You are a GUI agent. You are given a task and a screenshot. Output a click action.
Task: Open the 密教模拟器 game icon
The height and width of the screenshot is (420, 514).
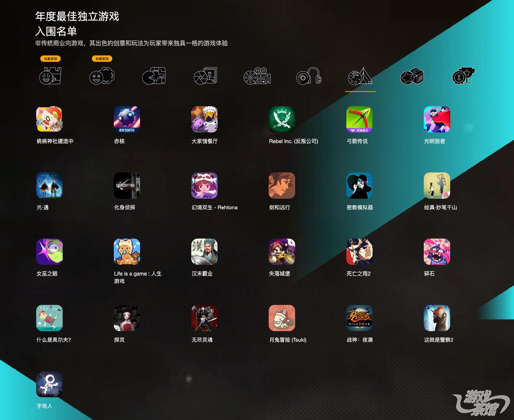tap(360, 185)
